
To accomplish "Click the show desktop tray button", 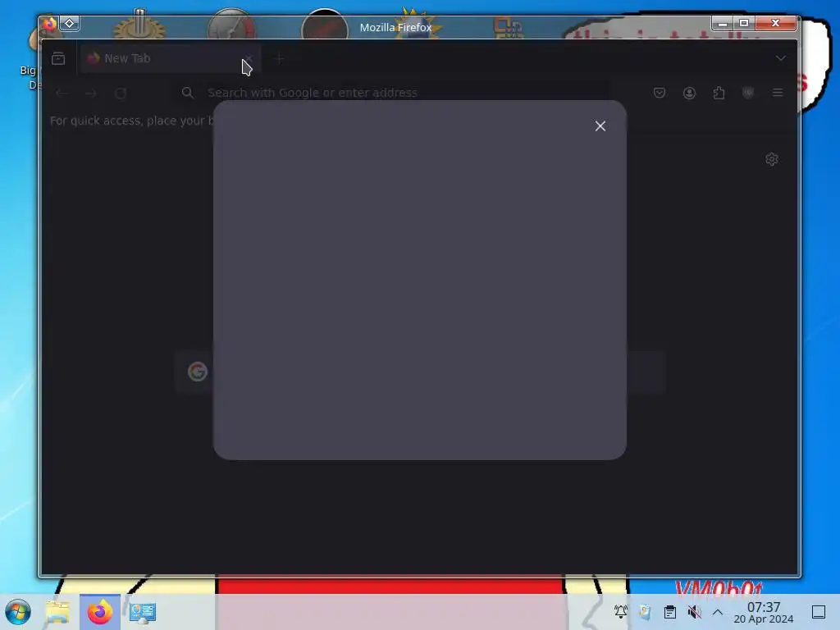I will click(x=819, y=612).
